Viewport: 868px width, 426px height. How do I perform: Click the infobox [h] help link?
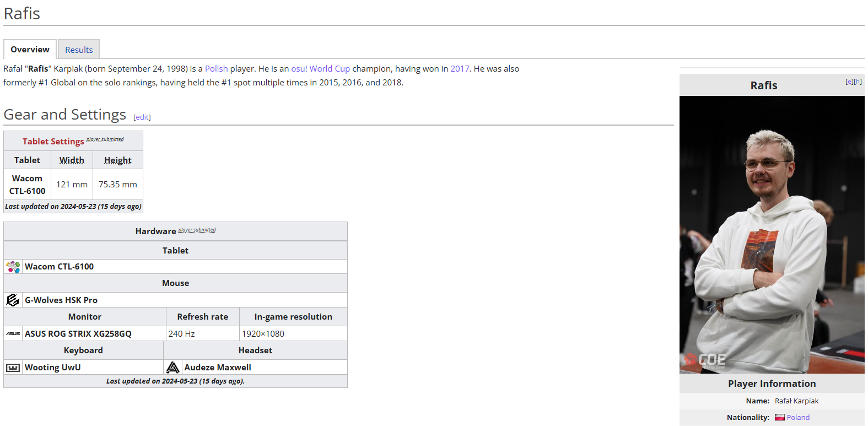pyautogui.click(x=858, y=82)
